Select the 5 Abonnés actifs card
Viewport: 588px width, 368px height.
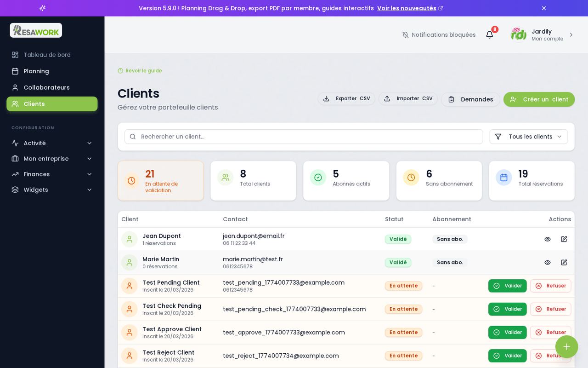(346, 181)
